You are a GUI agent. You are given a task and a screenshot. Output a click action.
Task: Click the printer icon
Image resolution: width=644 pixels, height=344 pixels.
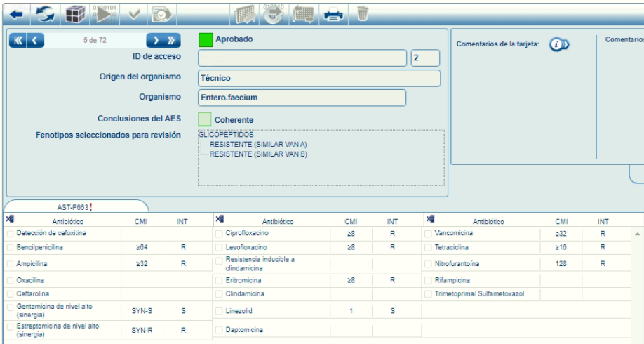(x=333, y=13)
